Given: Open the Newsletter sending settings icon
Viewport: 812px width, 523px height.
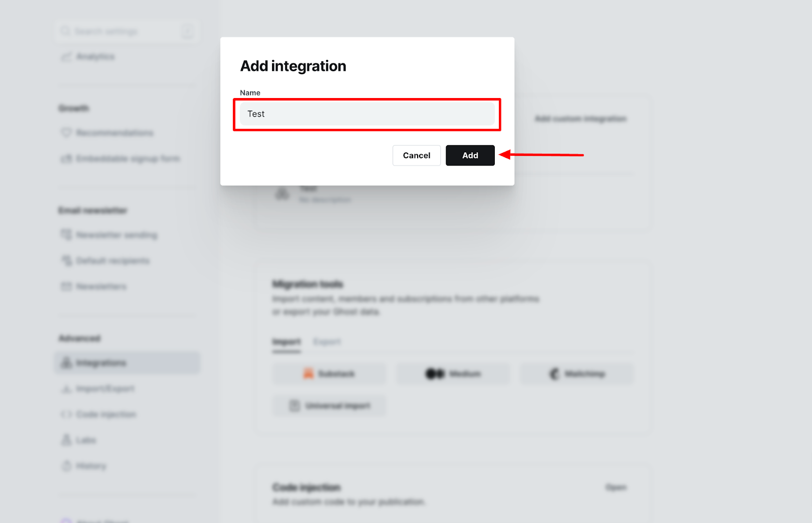Looking at the screenshot, I should tap(66, 235).
